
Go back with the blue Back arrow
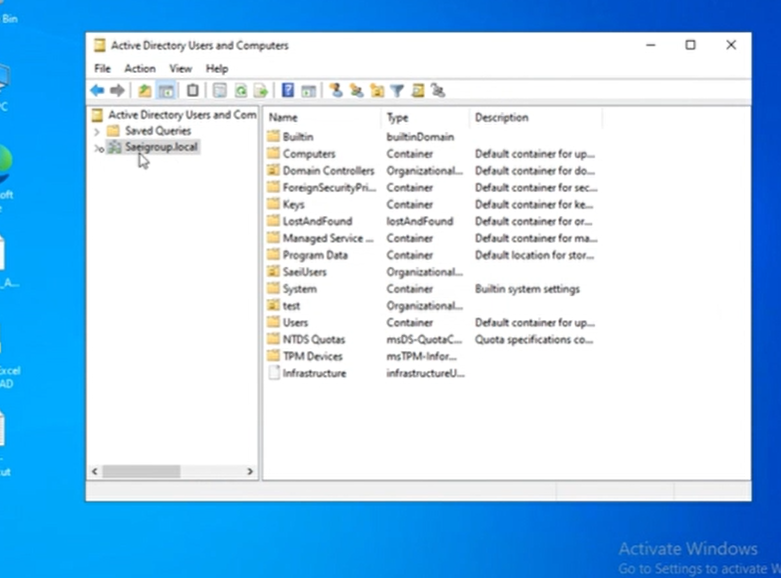coord(97,91)
